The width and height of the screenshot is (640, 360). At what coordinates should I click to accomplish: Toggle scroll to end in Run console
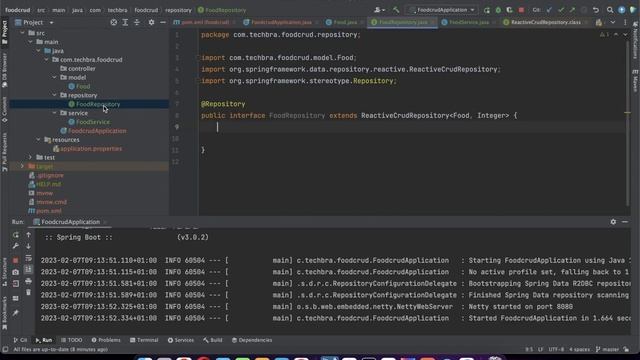click(x=28, y=269)
